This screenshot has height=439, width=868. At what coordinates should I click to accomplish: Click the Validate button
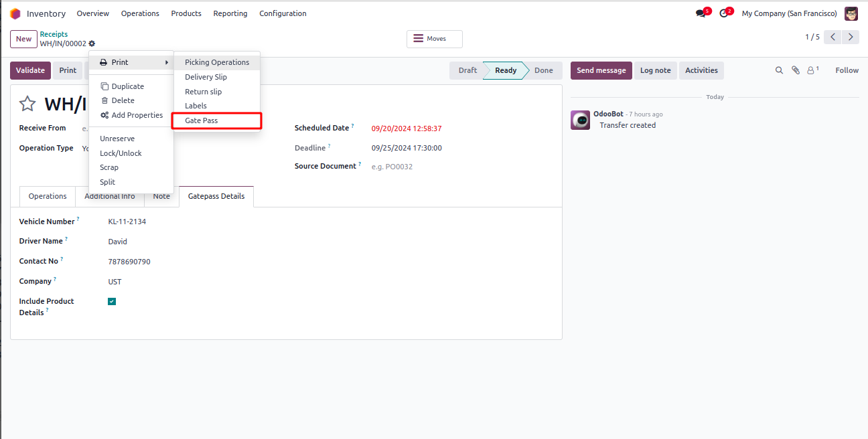pyautogui.click(x=30, y=70)
